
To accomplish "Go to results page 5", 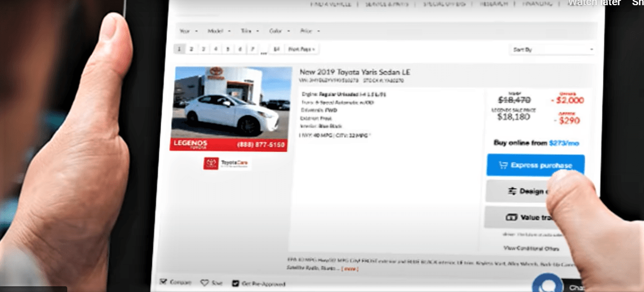I will 228,49.
